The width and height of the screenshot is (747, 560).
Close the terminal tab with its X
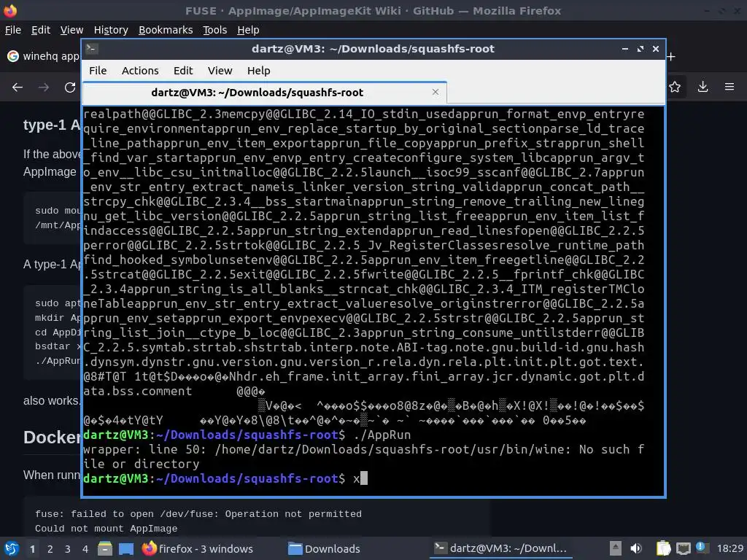tap(436, 92)
